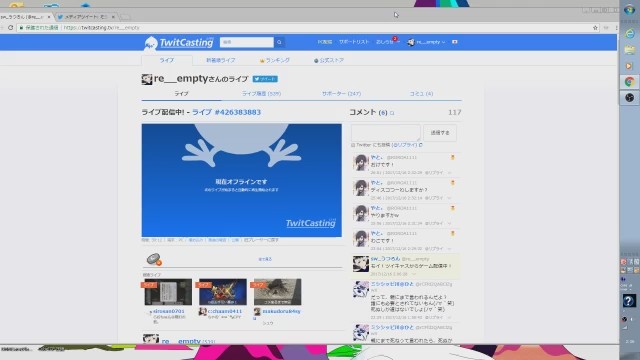Click the blue Tweet button beside title
Screen dimensions: 640x360
265,79
